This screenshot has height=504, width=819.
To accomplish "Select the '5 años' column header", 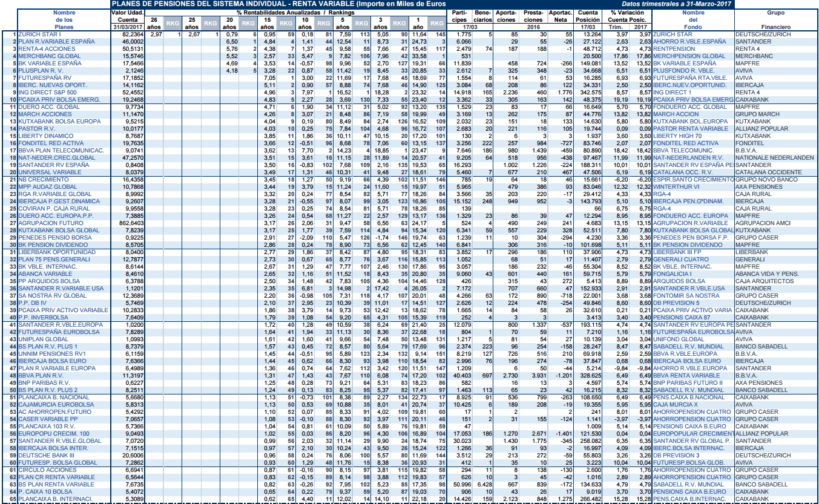I will click(x=342, y=23).
